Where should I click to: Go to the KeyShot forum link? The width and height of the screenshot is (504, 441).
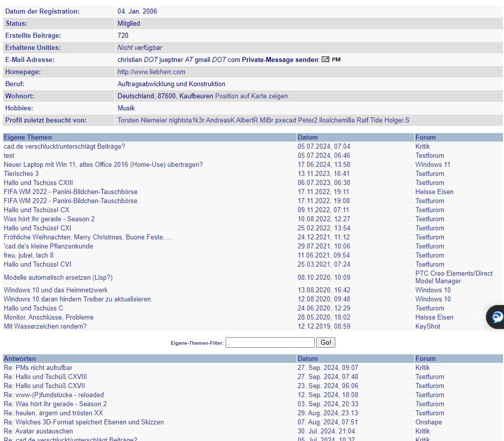coord(428,326)
